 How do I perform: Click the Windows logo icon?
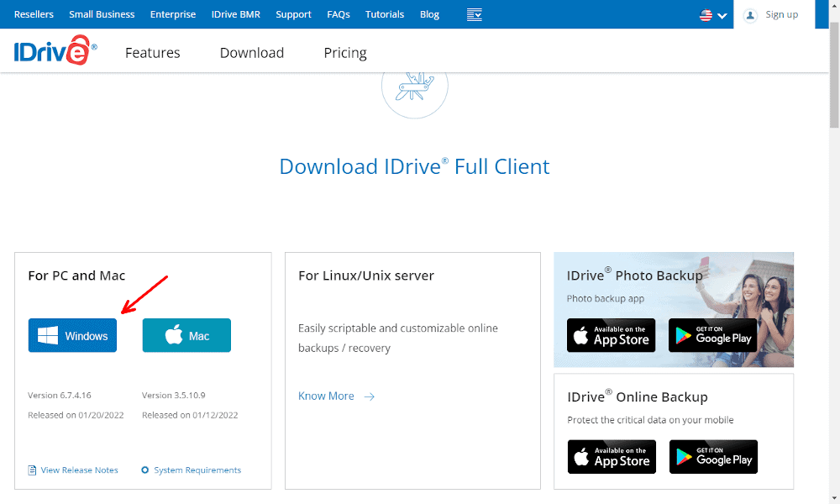[x=48, y=336]
